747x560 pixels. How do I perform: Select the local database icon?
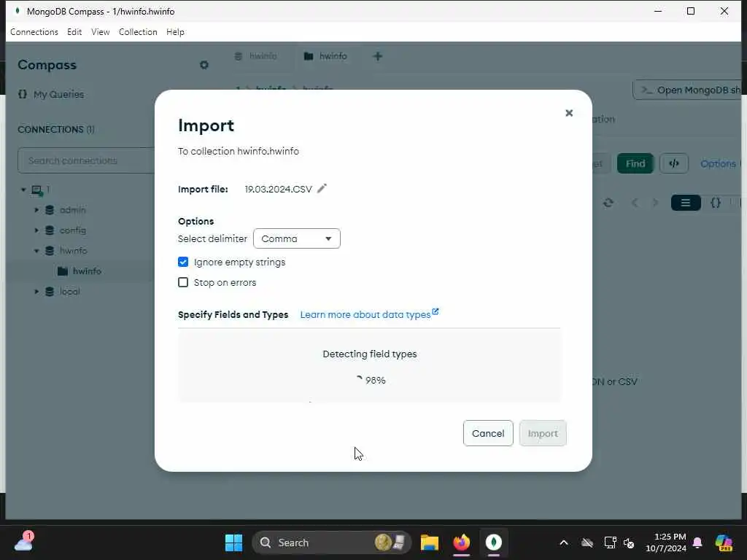(50, 292)
